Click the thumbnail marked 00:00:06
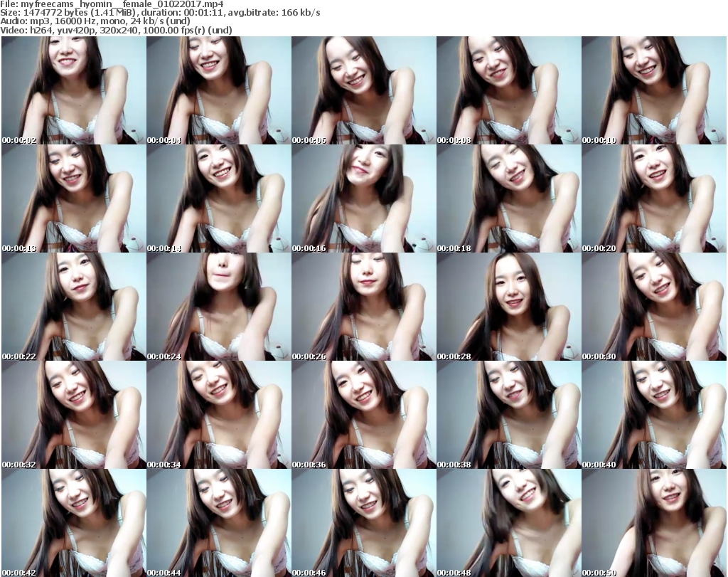The image size is (728, 577). [363, 90]
